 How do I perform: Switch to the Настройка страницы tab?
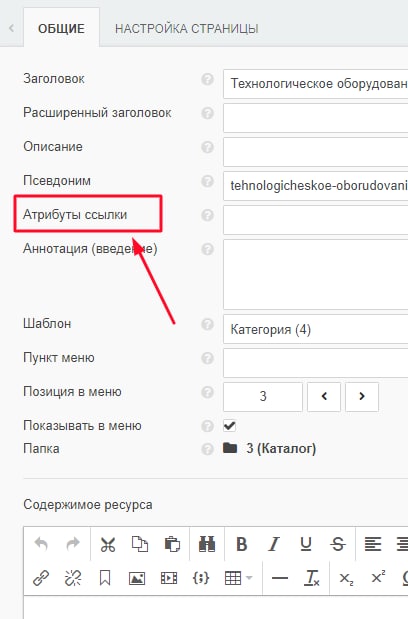[x=187, y=29]
